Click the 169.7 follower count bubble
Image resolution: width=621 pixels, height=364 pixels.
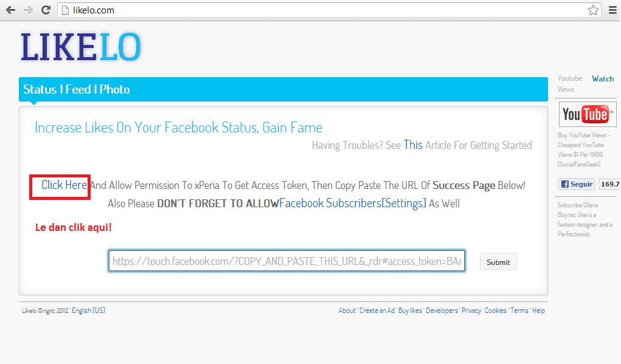point(609,184)
